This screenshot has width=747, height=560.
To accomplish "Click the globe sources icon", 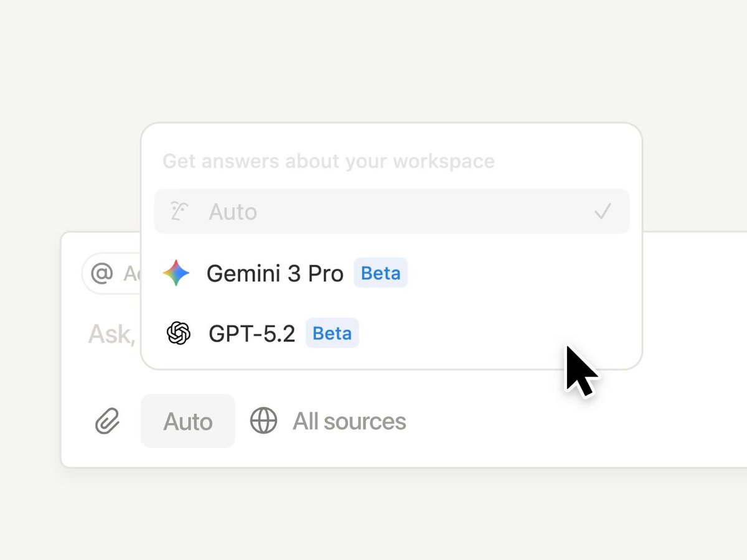I will pyautogui.click(x=263, y=421).
